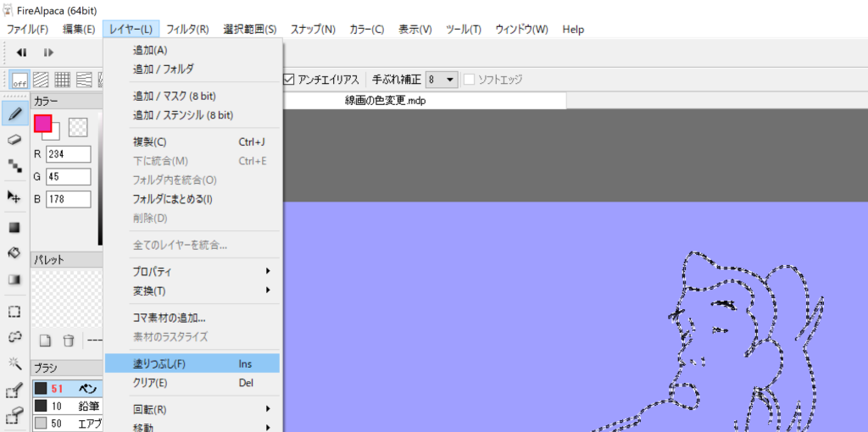Select the rectangular Selection tool
This screenshot has height=432, width=868.
pos(14,311)
